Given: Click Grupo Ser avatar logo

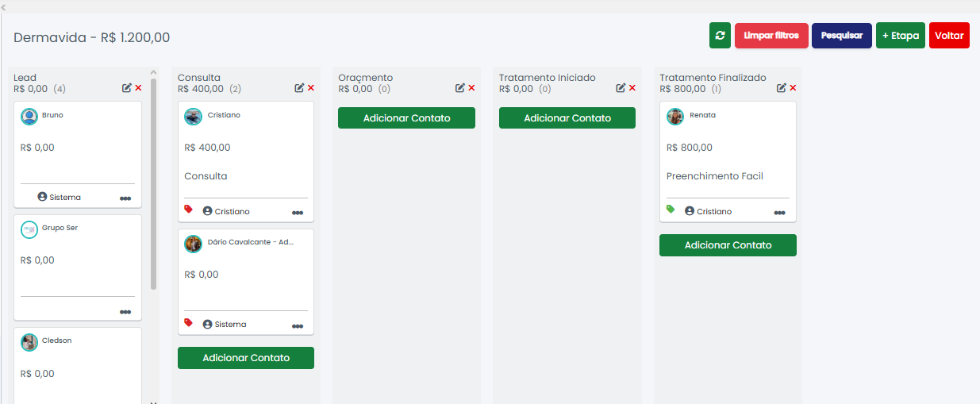Looking at the screenshot, I should (x=29, y=229).
